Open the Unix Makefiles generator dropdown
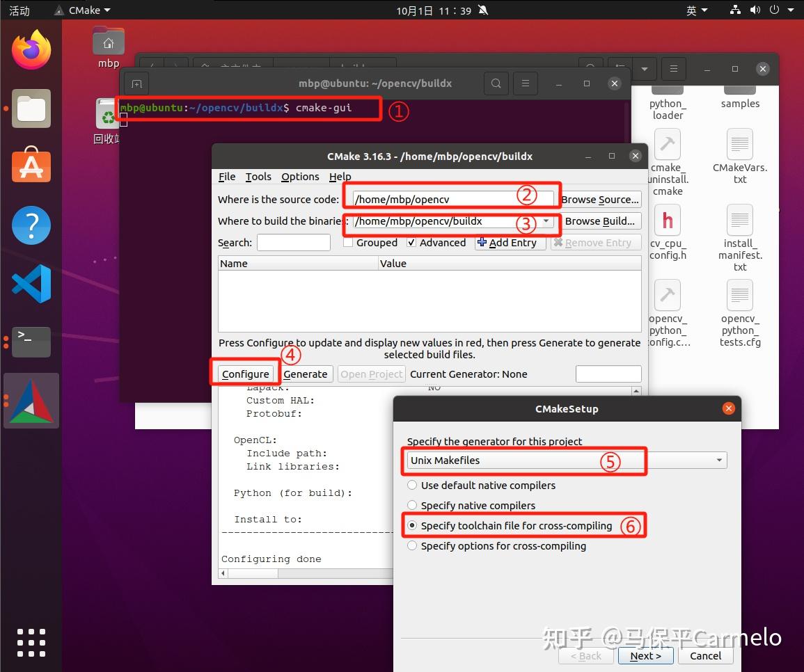Screen dimensions: 804x672 [718, 460]
